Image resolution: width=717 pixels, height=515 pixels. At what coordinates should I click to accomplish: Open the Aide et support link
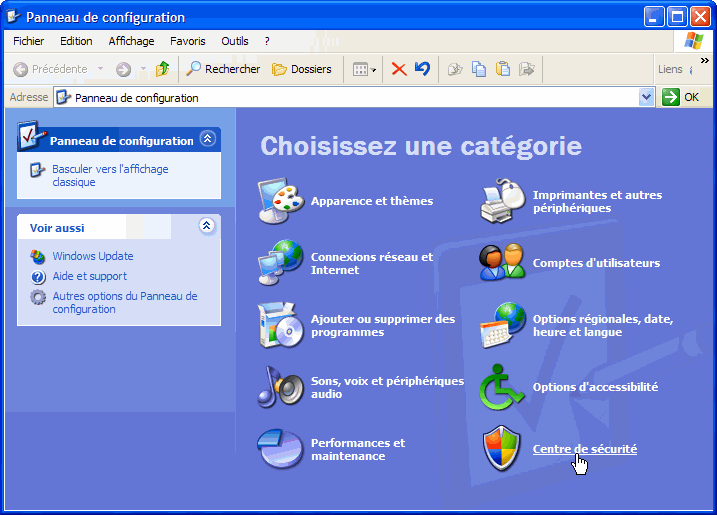90,276
